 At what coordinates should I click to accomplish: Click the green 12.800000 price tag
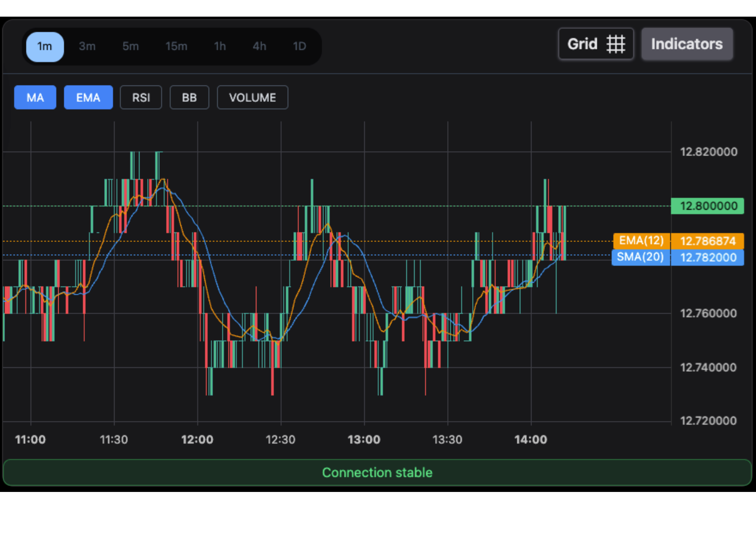click(707, 206)
